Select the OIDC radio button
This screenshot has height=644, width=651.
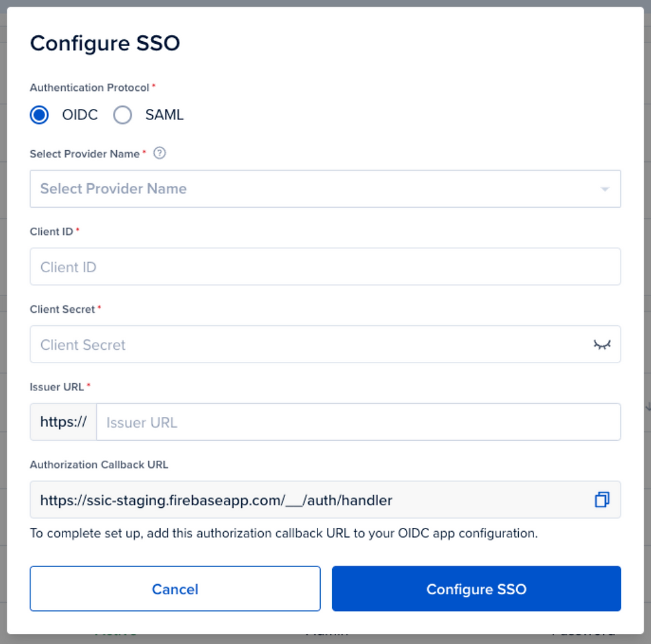pyautogui.click(x=39, y=115)
